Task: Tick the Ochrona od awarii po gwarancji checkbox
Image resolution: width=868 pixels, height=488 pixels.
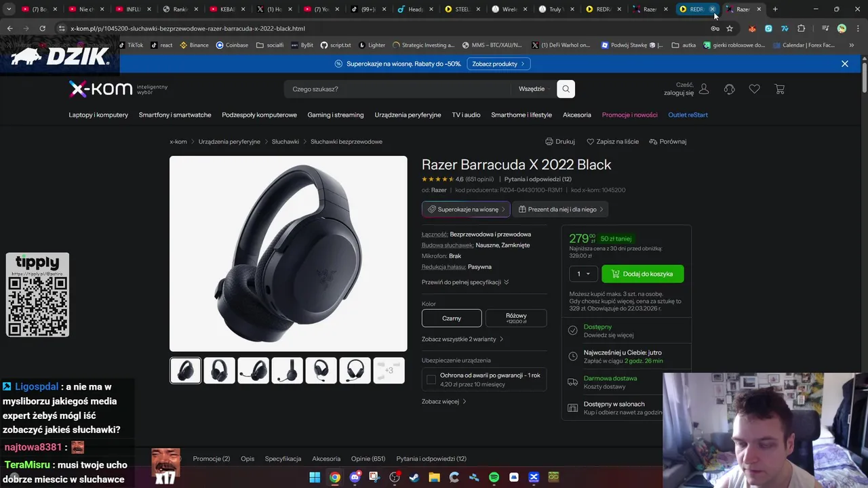Action: pyautogui.click(x=431, y=380)
